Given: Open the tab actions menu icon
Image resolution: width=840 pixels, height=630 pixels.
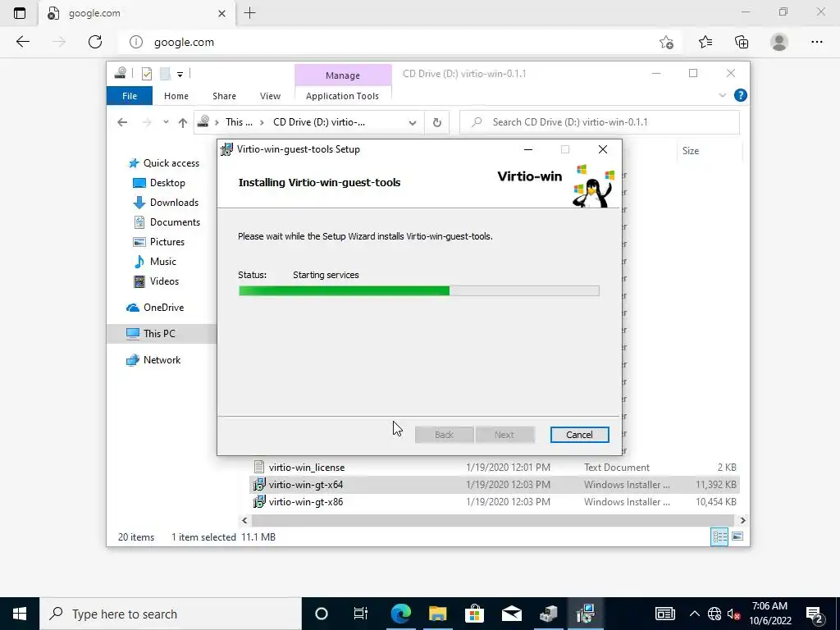Looking at the screenshot, I should click(x=20, y=13).
